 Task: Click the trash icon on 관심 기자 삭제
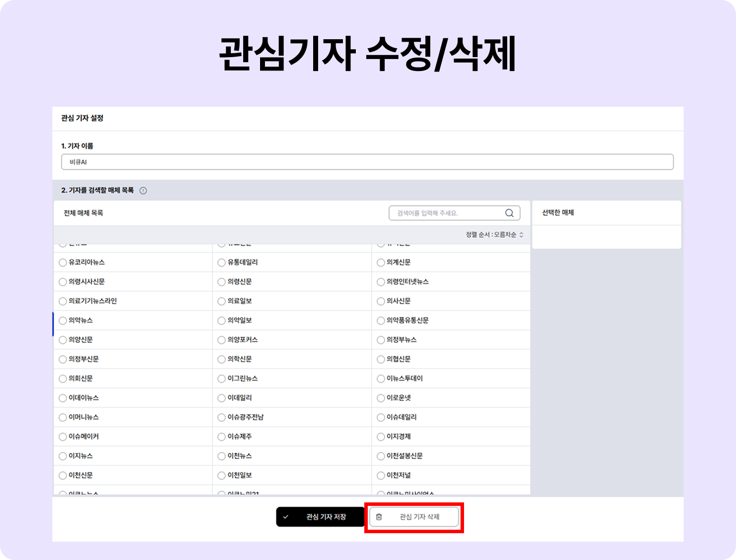(379, 517)
